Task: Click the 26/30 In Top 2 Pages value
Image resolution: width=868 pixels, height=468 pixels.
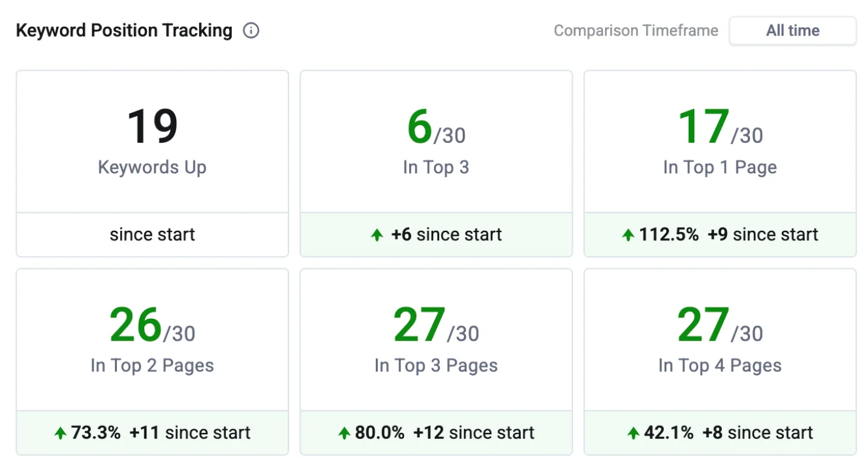Action: [152, 324]
